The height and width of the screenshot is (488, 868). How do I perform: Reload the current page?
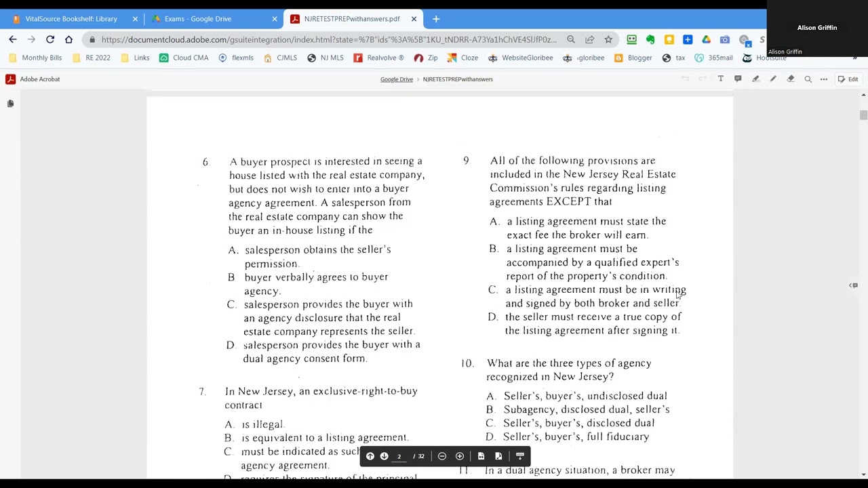click(x=50, y=39)
